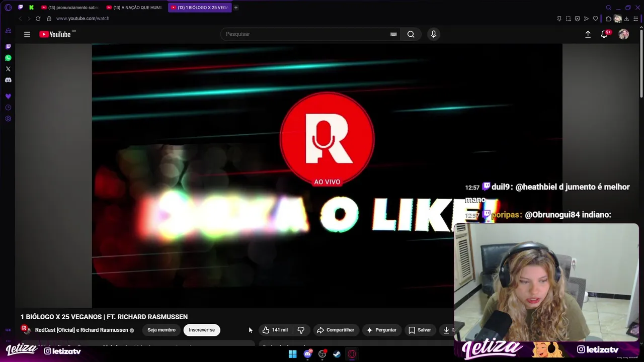Click the 'Inscrever-se' subscribe button
The height and width of the screenshot is (362, 644).
202,330
